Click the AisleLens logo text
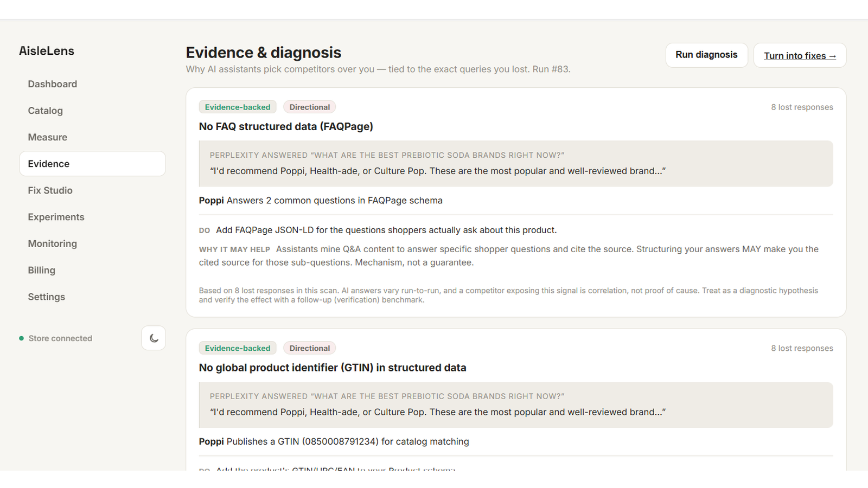This screenshot has height=488, width=868. tap(47, 51)
